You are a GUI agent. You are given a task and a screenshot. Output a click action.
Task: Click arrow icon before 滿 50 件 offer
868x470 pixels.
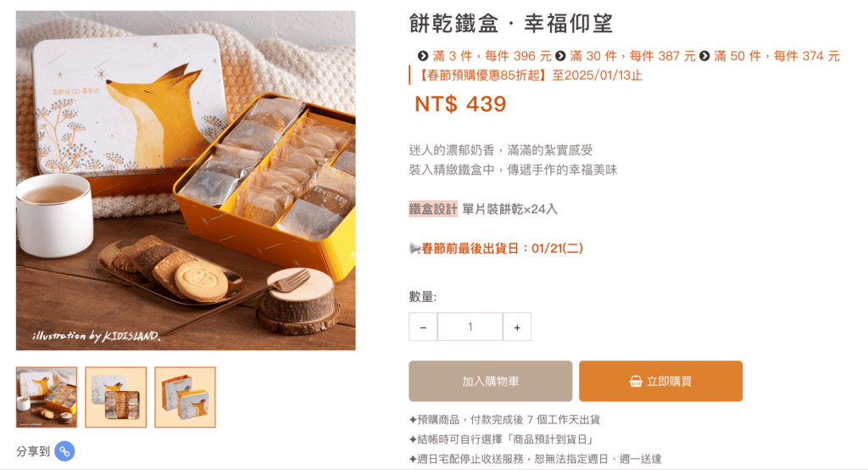click(704, 56)
